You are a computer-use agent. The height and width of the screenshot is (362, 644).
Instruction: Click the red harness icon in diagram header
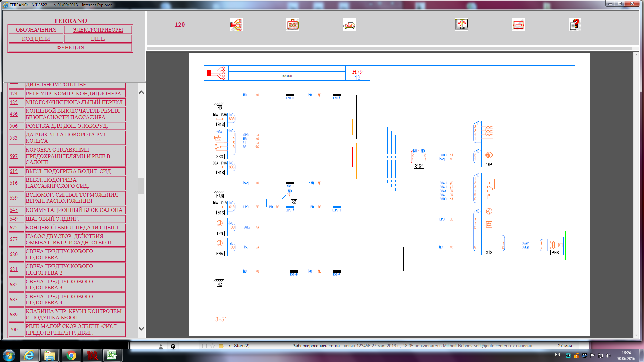pyautogui.click(x=216, y=73)
